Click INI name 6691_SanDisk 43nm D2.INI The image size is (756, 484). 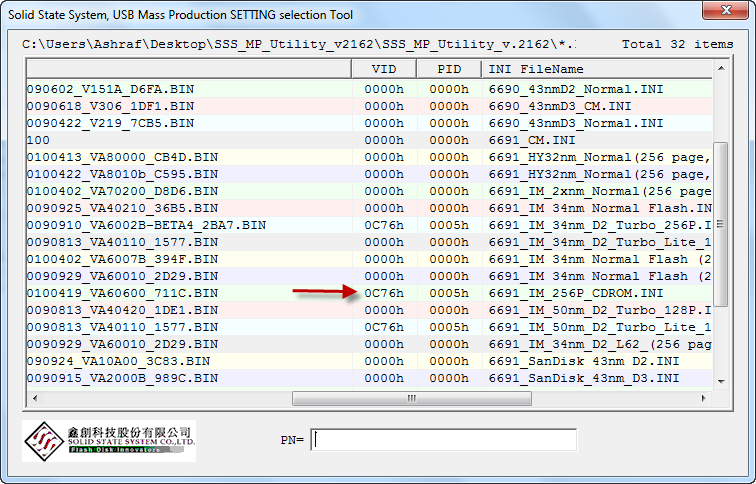coord(583,361)
